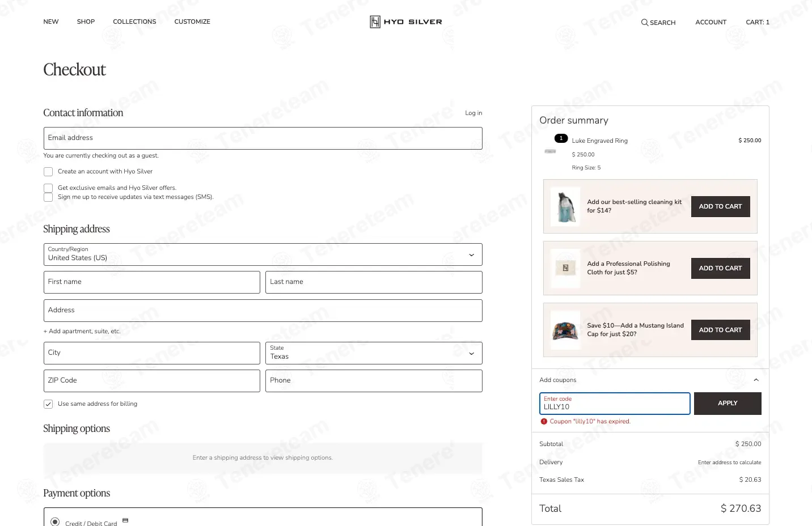Click the credit card icon

pos(125,520)
